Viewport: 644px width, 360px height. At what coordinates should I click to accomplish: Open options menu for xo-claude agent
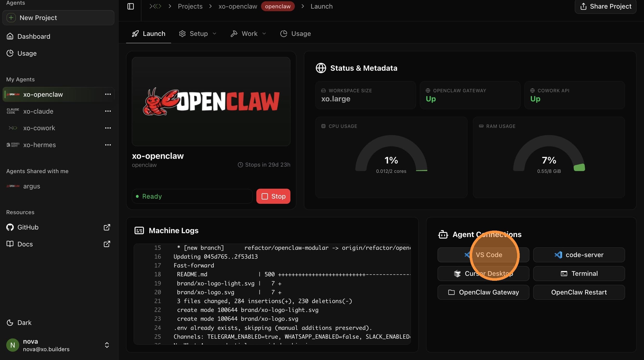pos(108,111)
